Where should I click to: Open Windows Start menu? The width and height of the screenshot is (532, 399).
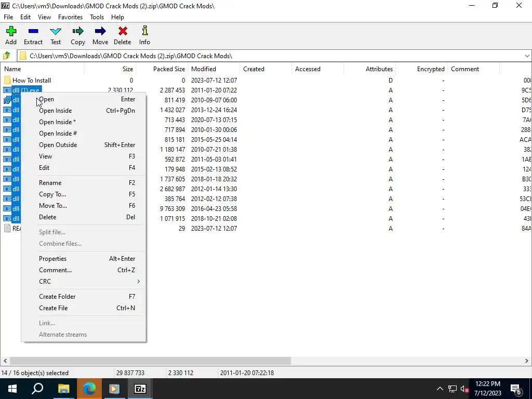[12, 389]
